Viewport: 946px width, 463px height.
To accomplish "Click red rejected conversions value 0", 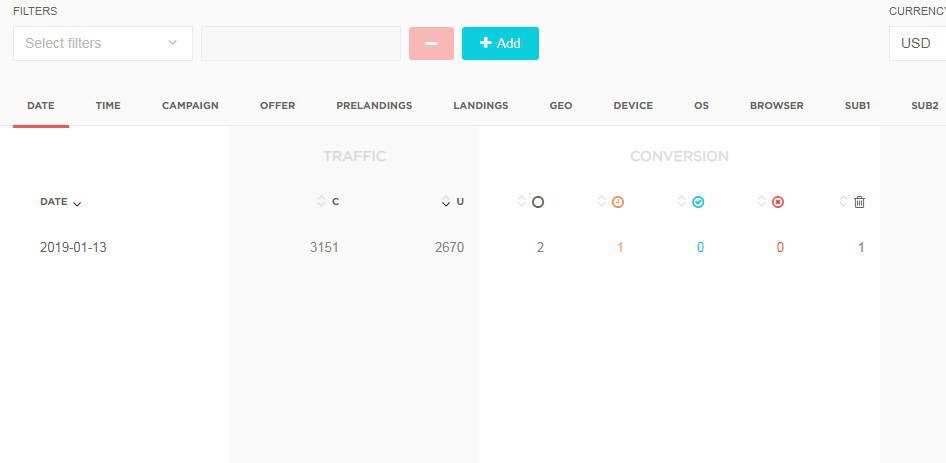I will 780,247.
